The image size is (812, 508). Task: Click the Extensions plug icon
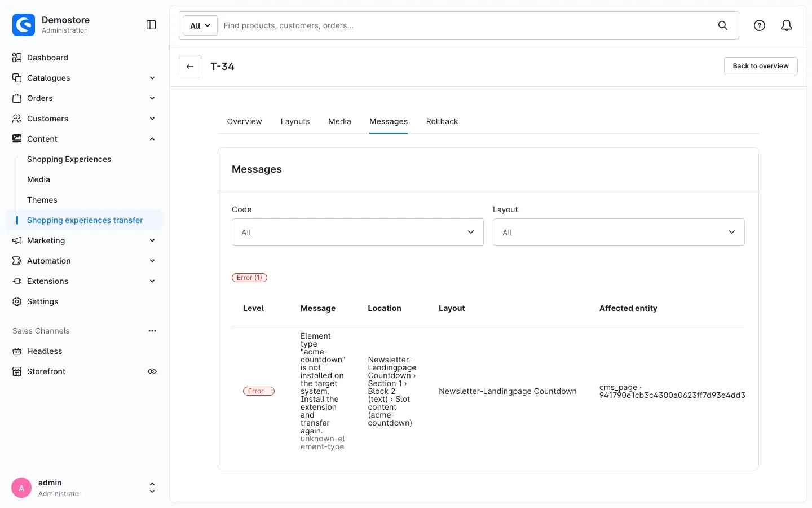[17, 281]
